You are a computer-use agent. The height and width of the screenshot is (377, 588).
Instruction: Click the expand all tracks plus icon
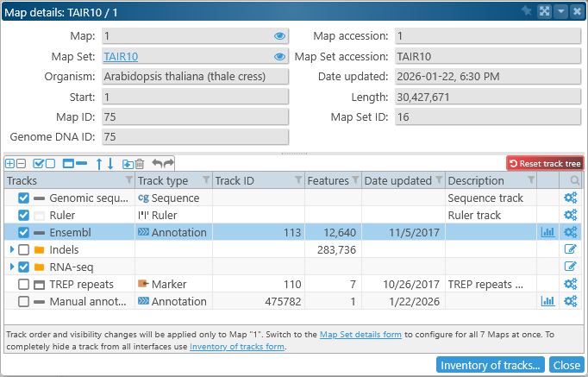click(x=10, y=163)
